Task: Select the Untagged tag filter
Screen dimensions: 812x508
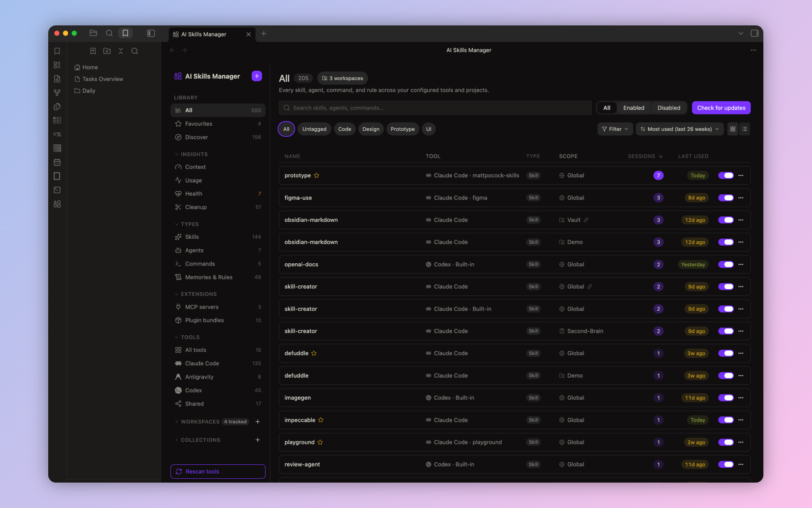Action: (x=314, y=129)
